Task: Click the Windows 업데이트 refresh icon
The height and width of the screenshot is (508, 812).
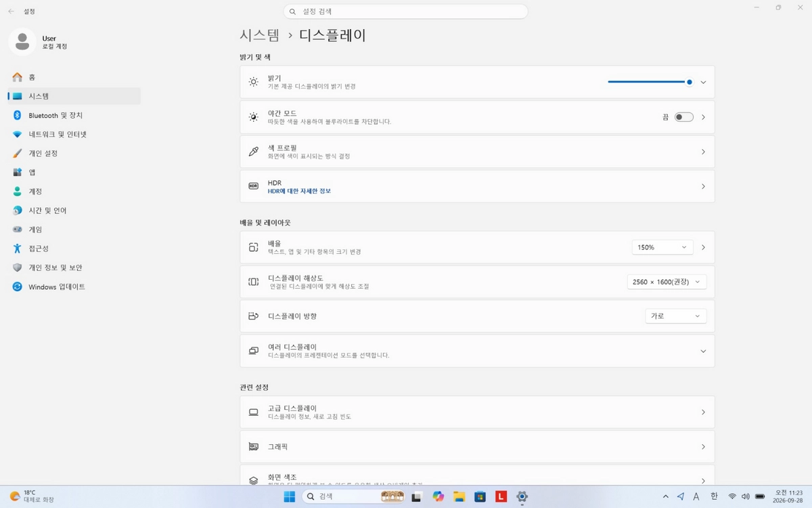Action: click(x=18, y=287)
